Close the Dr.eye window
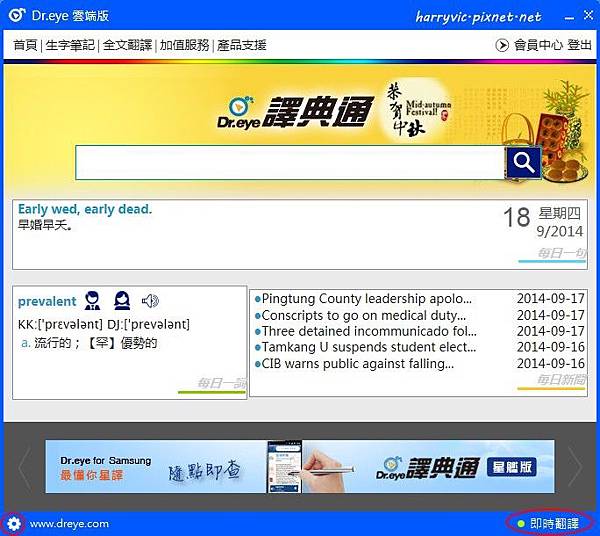This screenshot has height=536, width=600. (x=588, y=15)
